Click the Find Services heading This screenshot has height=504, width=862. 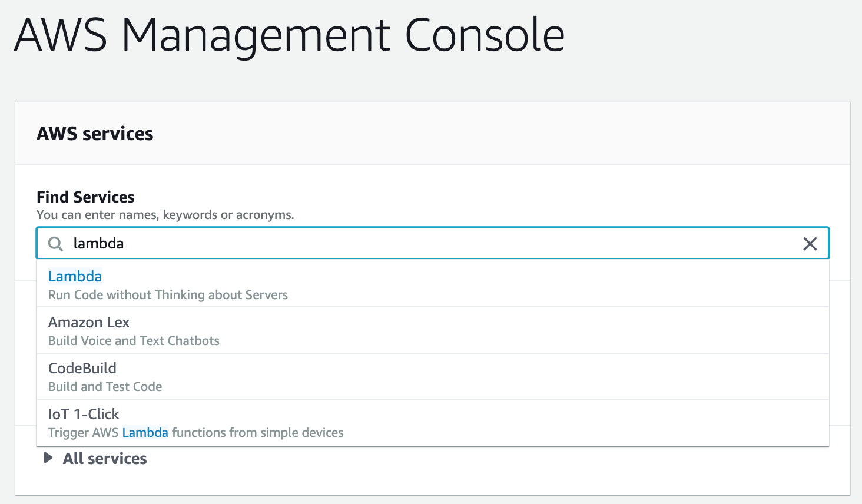pos(85,197)
